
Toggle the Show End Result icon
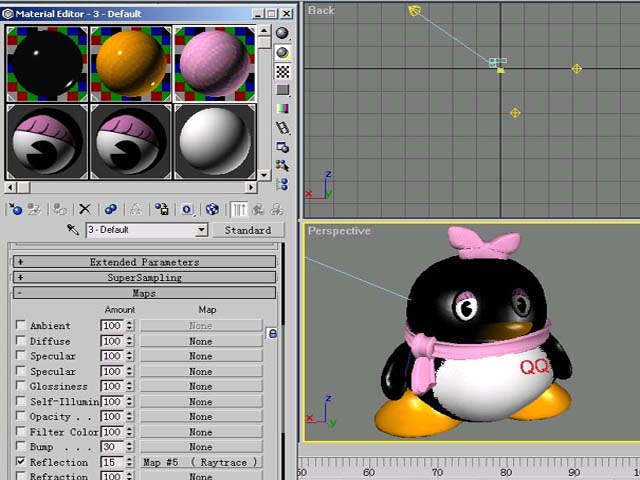(238, 210)
